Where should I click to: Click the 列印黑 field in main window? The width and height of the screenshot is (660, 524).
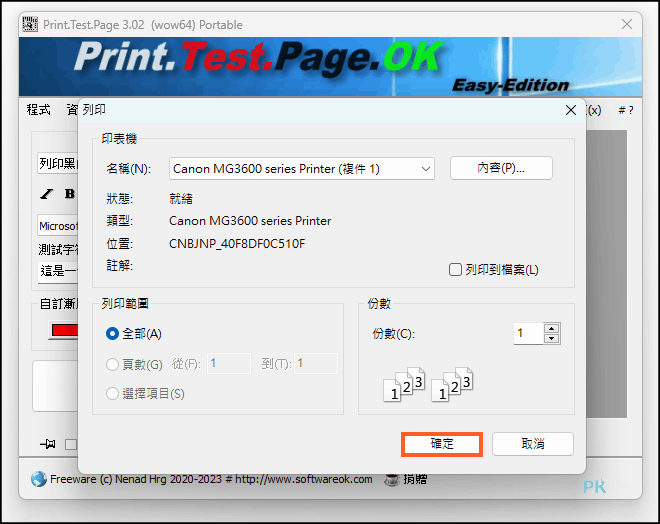pyautogui.click(x=58, y=163)
